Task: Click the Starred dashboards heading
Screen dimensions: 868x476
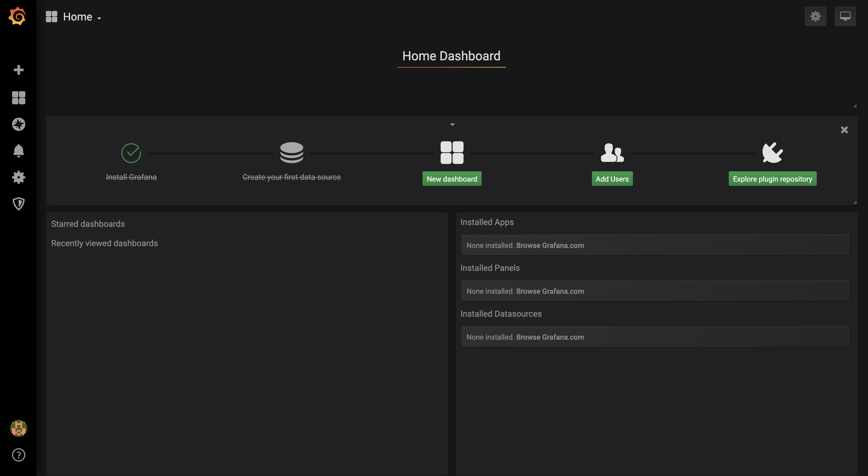Action: 88,224
